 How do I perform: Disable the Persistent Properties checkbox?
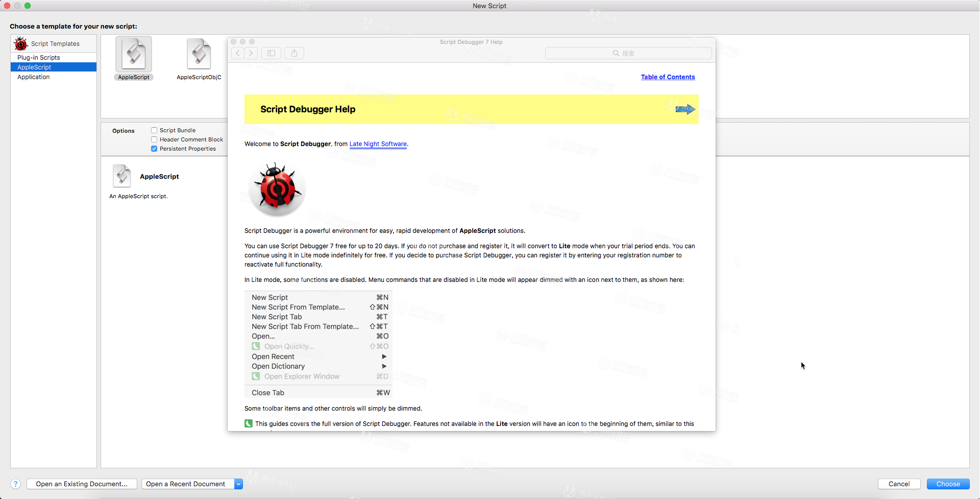click(154, 149)
